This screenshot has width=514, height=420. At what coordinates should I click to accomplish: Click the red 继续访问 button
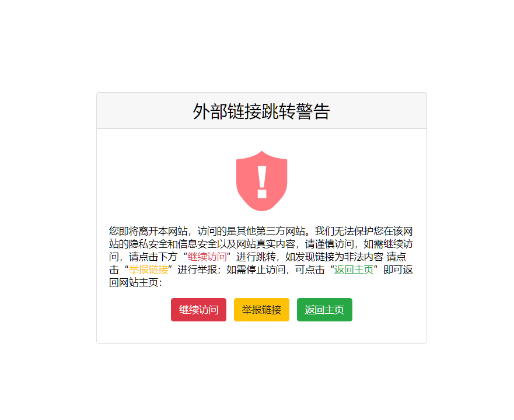[x=198, y=310]
